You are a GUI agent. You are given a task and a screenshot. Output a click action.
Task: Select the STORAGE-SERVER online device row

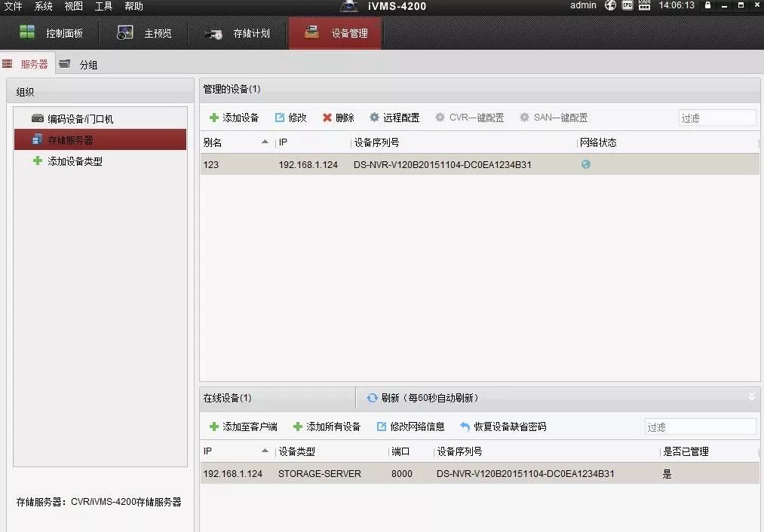click(480, 473)
